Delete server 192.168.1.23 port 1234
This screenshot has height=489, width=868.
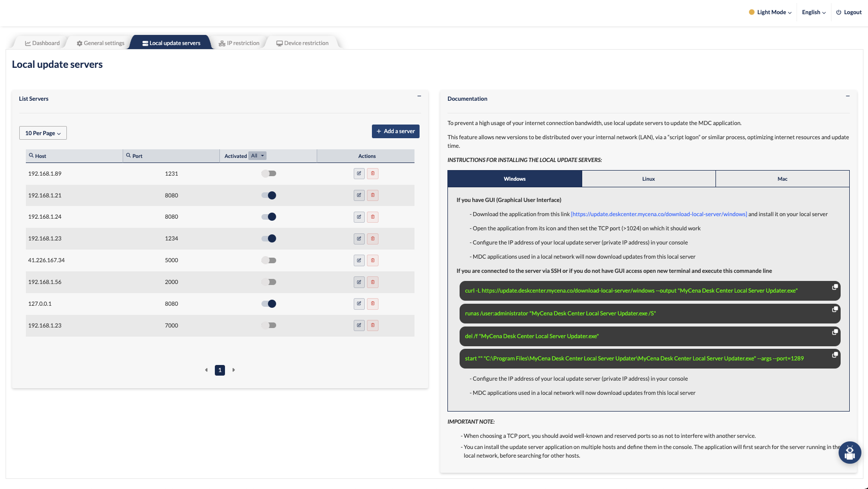pyautogui.click(x=373, y=239)
